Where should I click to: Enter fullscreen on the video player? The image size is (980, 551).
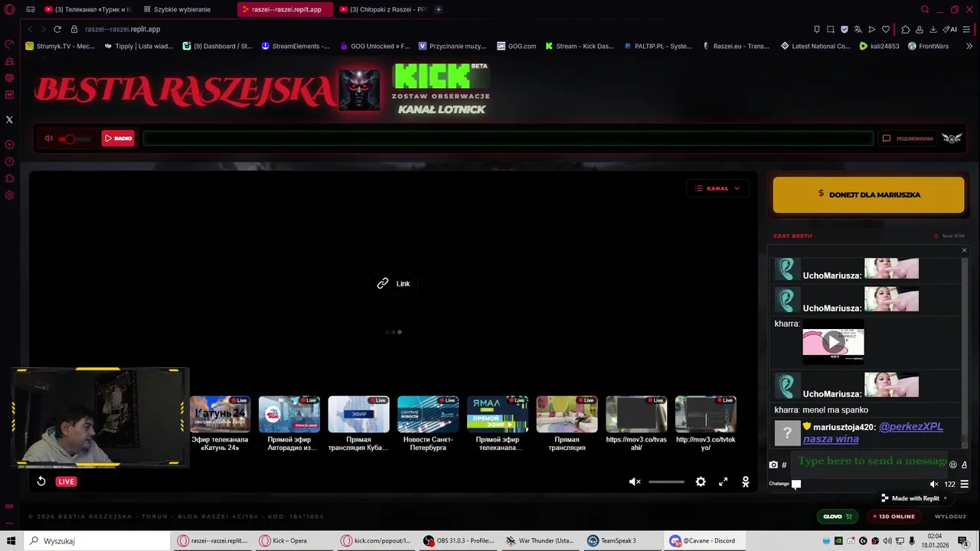(x=723, y=481)
